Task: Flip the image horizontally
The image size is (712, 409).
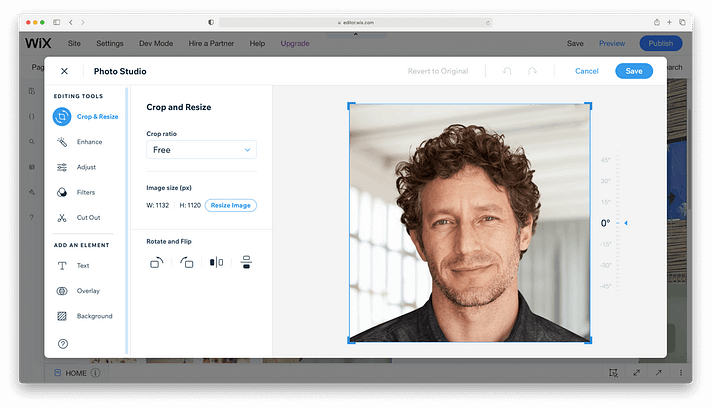Action: tap(216, 262)
